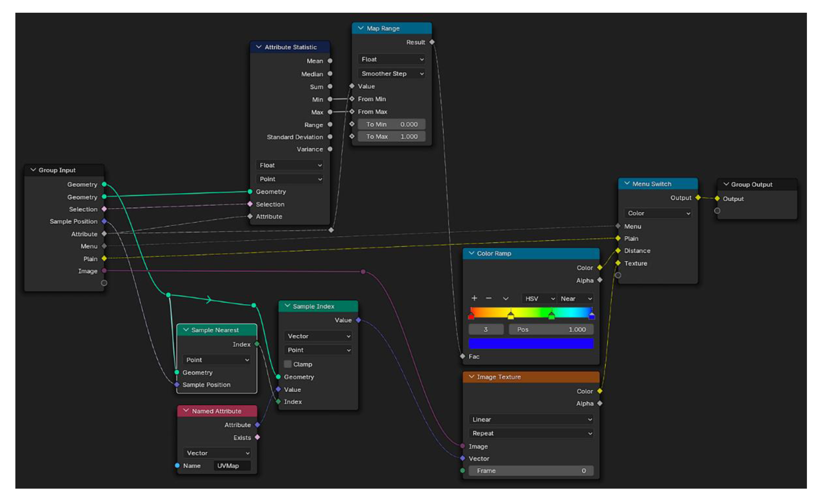823x504 pixels.
Task: Enable the Clamp checkbox in Sample Index
Action: 288,364
